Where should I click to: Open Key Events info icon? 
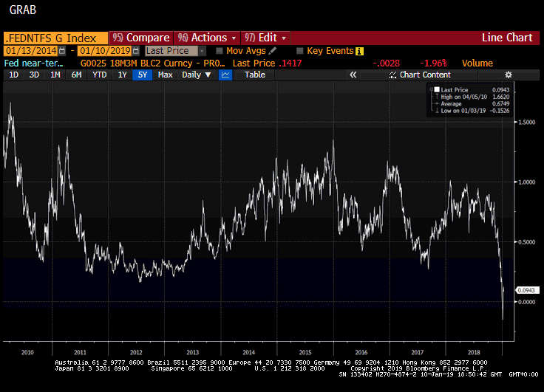[359, 51]
